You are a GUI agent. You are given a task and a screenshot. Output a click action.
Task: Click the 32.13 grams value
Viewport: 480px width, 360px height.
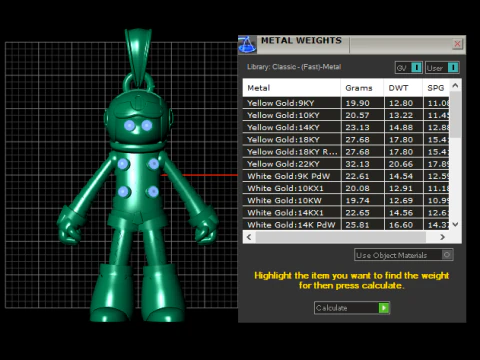357,164
